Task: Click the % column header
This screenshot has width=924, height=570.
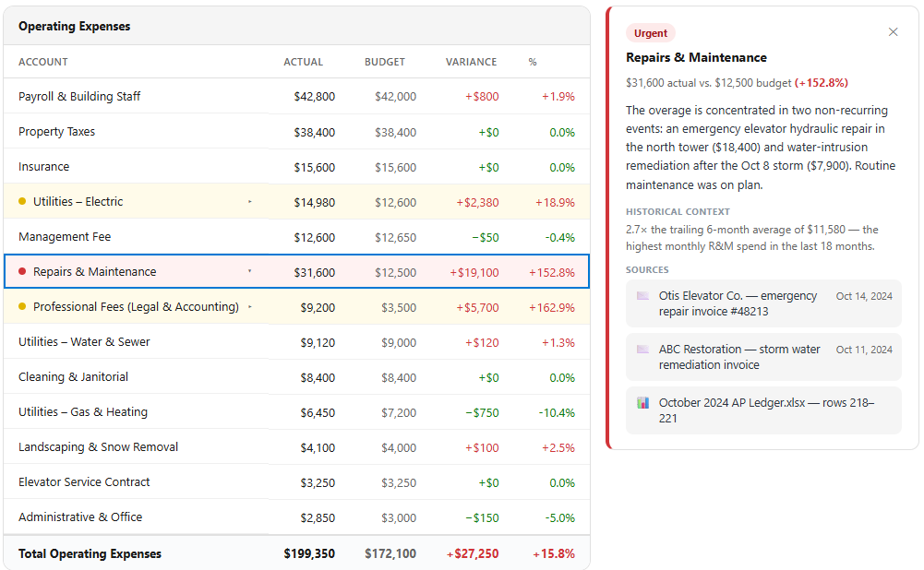Action: pyautogui.click(x=533, y=62)
